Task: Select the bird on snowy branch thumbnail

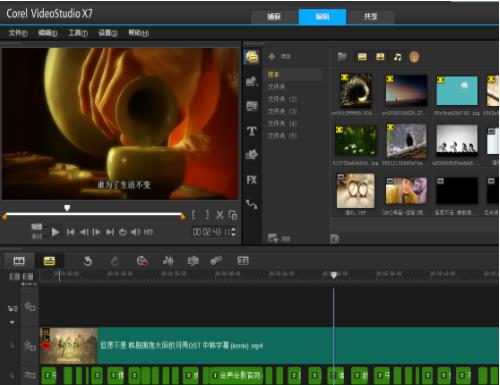Action: [x=407, y=141]
